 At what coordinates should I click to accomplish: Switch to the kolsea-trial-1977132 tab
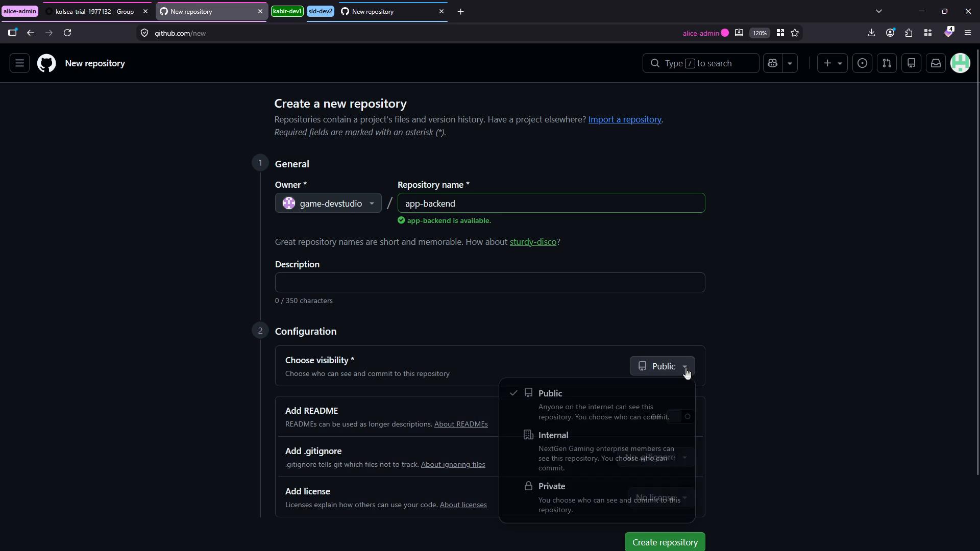coord(96,11)
